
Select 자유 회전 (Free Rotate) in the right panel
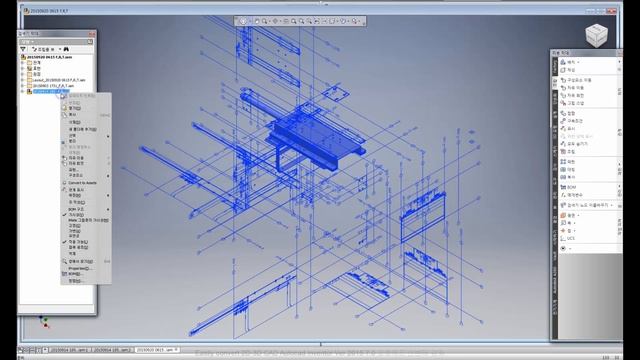[572, 96]
